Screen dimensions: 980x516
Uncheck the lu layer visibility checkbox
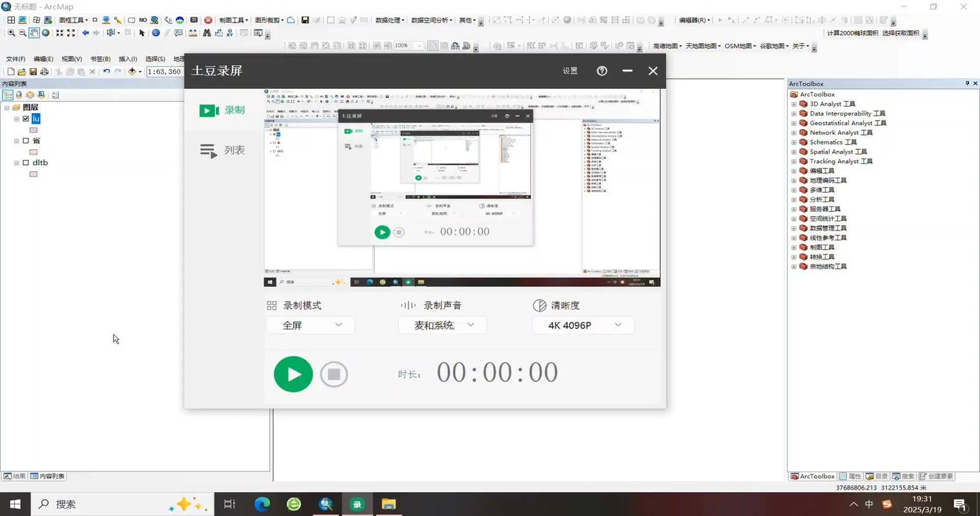(x=25, y=118)
